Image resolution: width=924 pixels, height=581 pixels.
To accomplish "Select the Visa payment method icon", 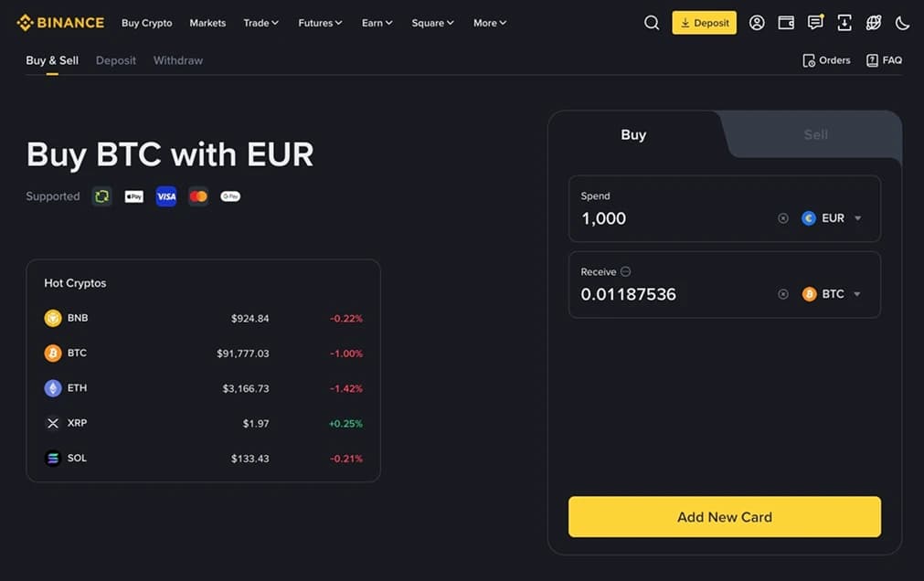I will pyautogui.click(x=165, y=195).
